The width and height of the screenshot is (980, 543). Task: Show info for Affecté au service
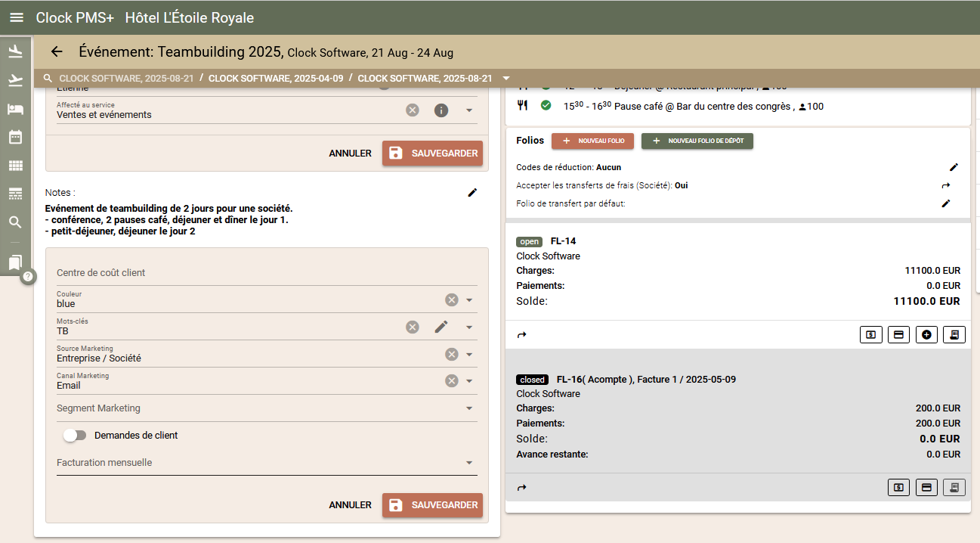(x=441, y=110)
